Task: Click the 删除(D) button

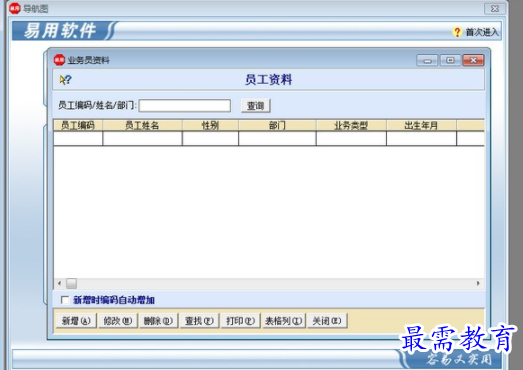Action: tap(158, 321)
